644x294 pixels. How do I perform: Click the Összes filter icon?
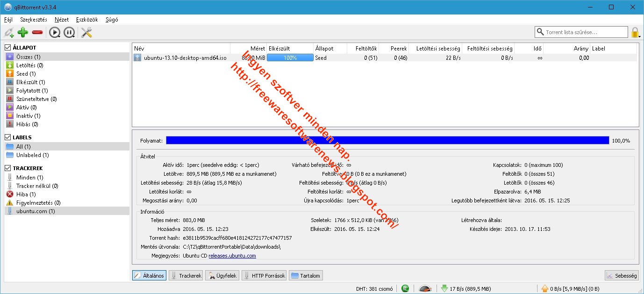[x=10, y=57]
